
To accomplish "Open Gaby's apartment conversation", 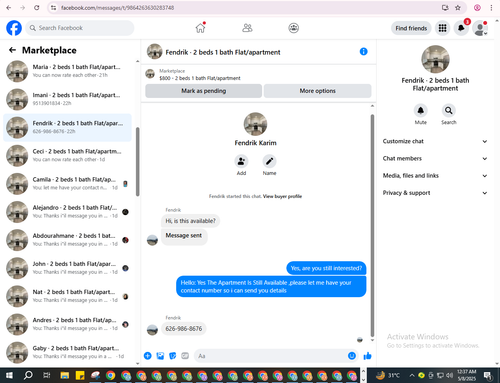I will (68, 352).
